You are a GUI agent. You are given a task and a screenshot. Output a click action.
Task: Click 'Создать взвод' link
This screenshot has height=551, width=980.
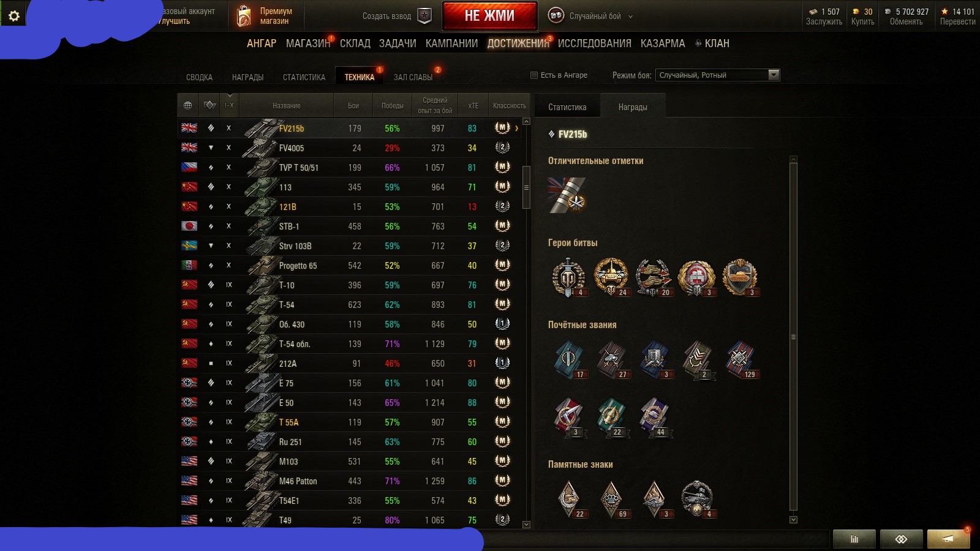386,17
